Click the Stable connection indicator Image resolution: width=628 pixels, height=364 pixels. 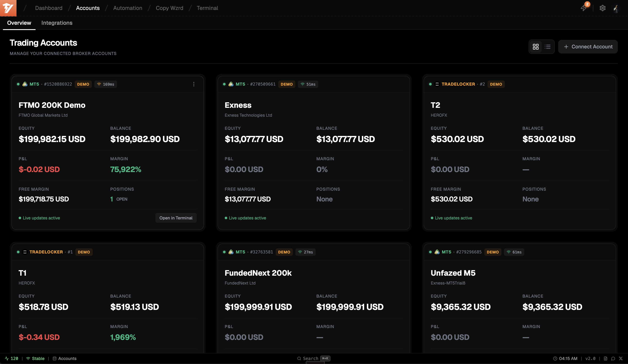coord(35,359)
